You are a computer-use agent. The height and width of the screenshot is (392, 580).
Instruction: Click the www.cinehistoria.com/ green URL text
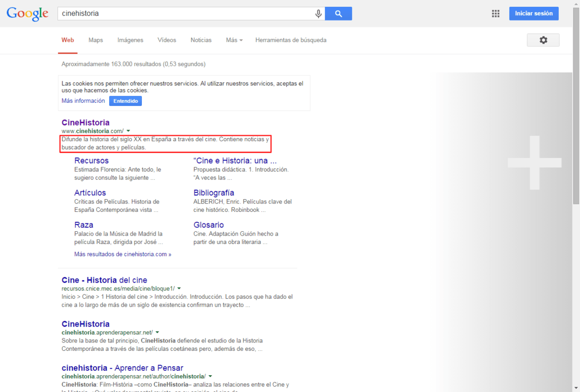(x=92, y=131)
